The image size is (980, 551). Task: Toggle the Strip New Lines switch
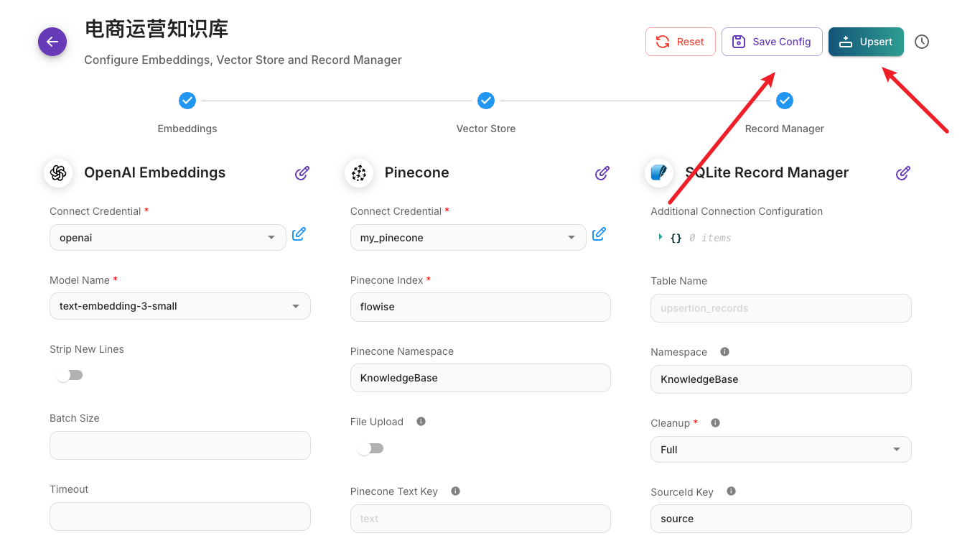click(x=70, y=375)
